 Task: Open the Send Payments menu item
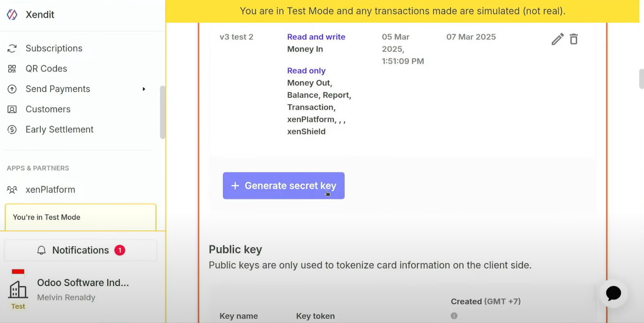[58, 89]
